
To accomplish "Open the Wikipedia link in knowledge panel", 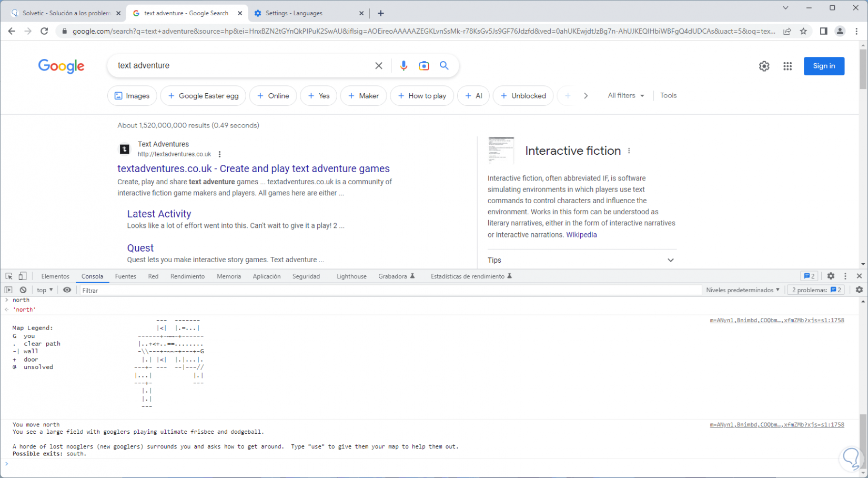I will [581, 235].
